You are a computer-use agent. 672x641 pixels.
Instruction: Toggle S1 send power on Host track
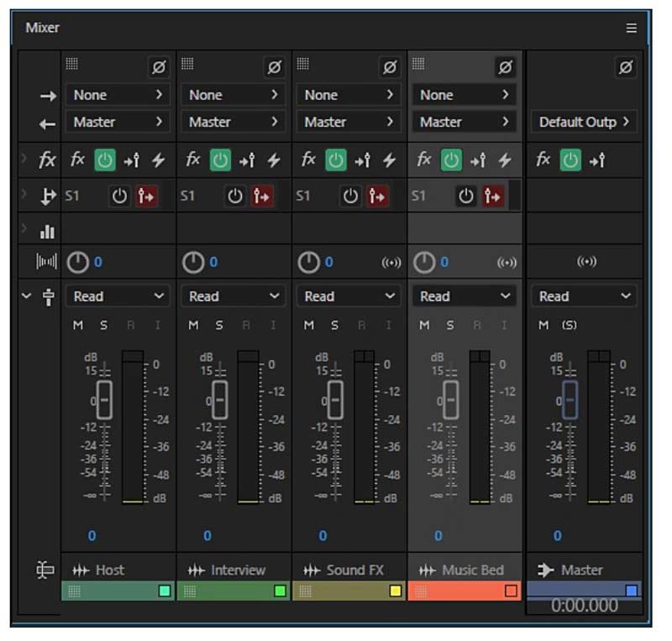119,197
